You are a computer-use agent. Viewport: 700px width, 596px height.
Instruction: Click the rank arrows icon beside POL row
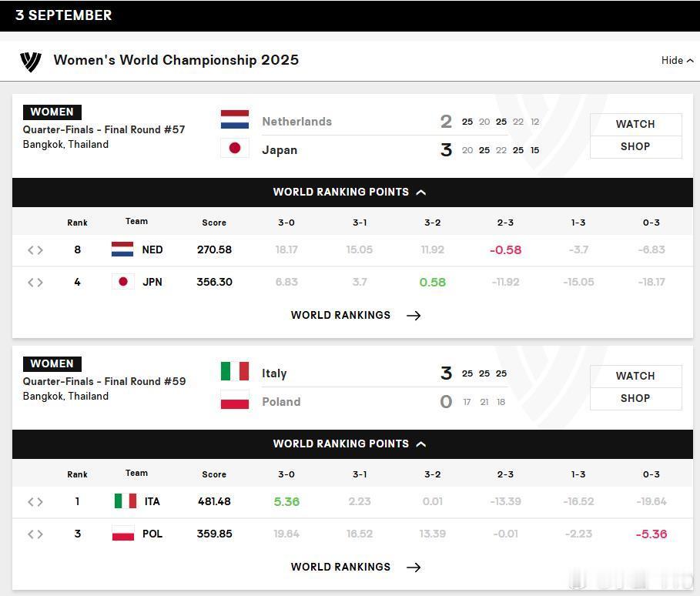coord(35,534)
